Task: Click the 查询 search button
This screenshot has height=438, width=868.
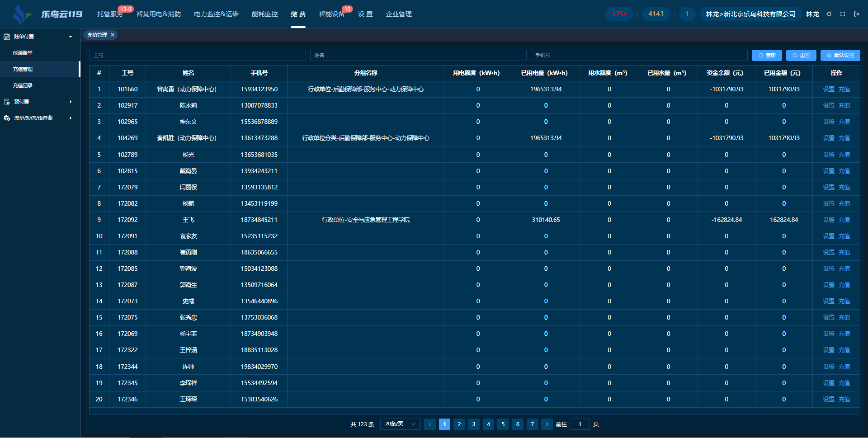Action: tap(767, 55)
